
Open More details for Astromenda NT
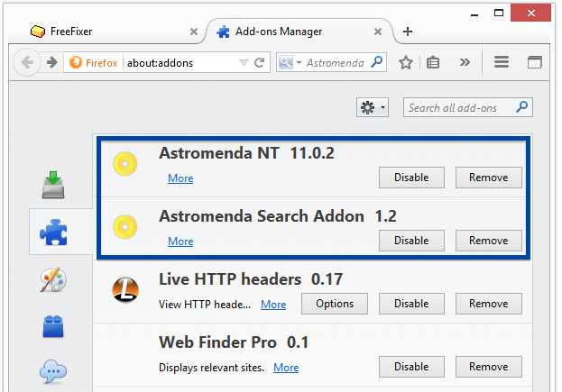(x=180, y=178)
